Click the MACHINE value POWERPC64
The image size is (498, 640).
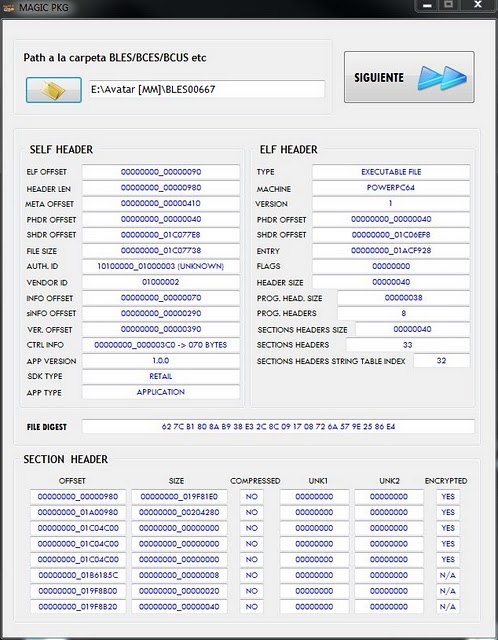(391, 188)
